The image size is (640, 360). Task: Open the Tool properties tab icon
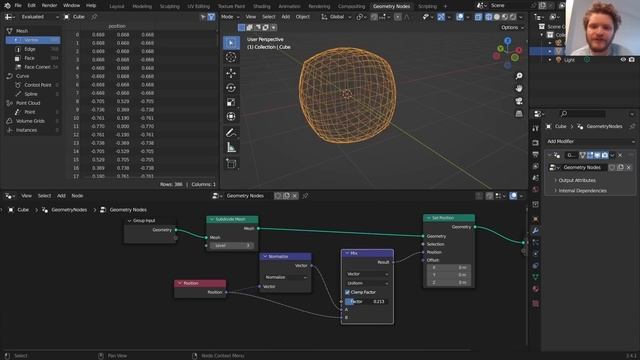click(536, 129)
